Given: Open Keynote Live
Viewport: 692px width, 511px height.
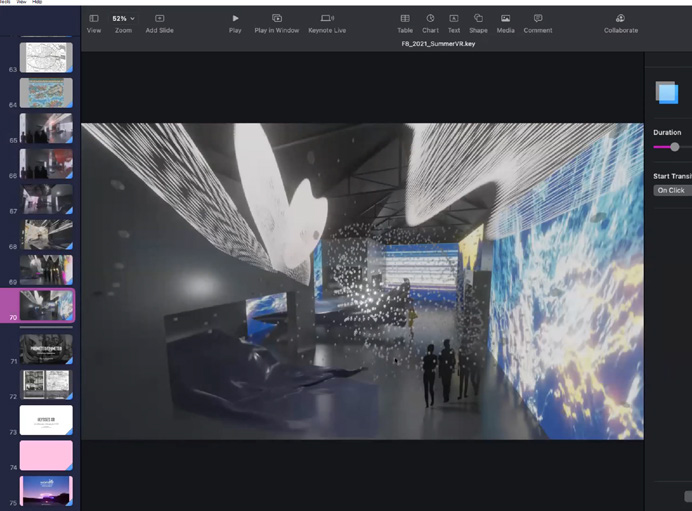Looking at the screenshot, I should 327,19.
